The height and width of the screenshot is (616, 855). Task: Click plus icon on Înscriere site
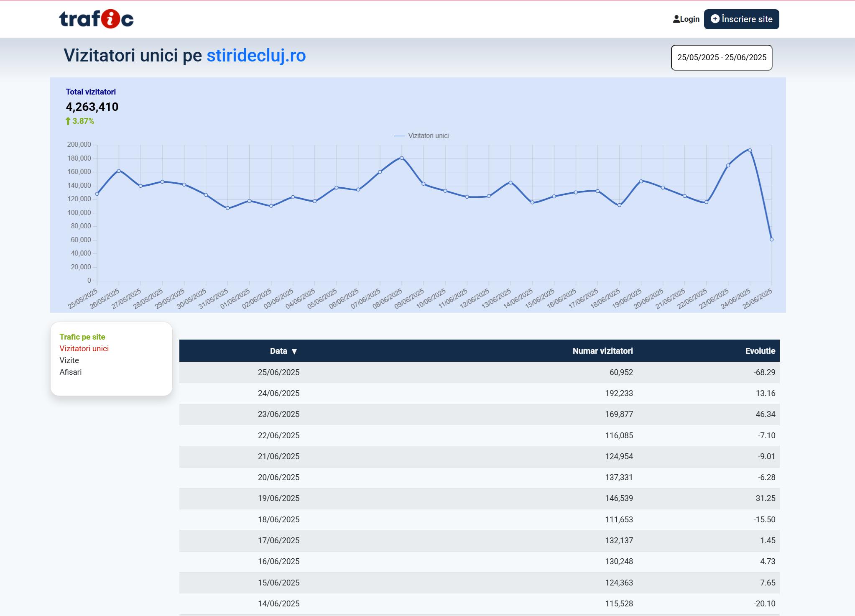[715, 19]
